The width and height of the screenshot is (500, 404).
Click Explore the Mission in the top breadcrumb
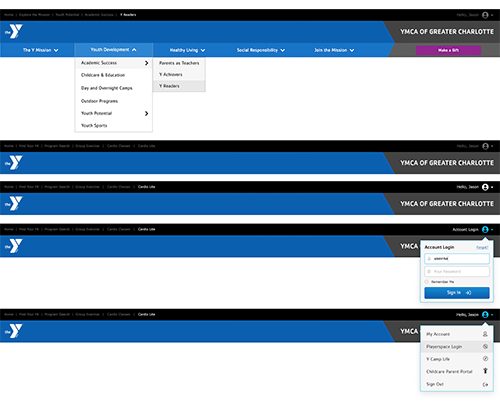click(x=34, y=15)
